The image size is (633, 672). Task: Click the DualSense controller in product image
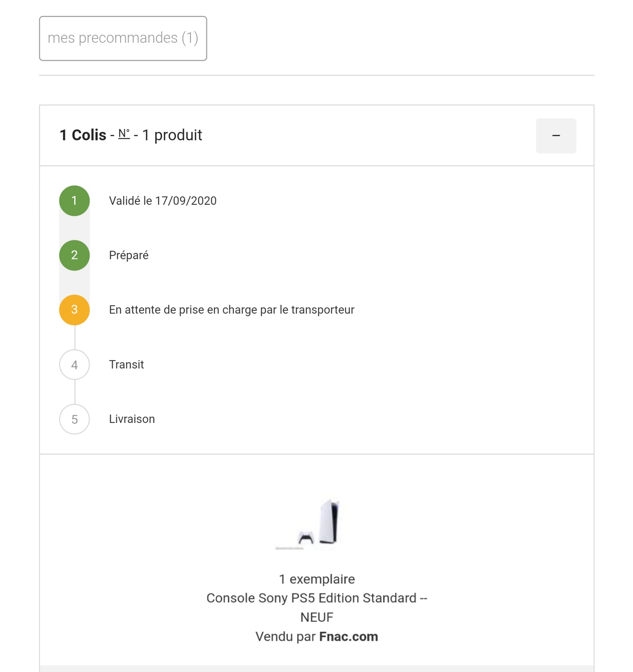tap(306, 538)
